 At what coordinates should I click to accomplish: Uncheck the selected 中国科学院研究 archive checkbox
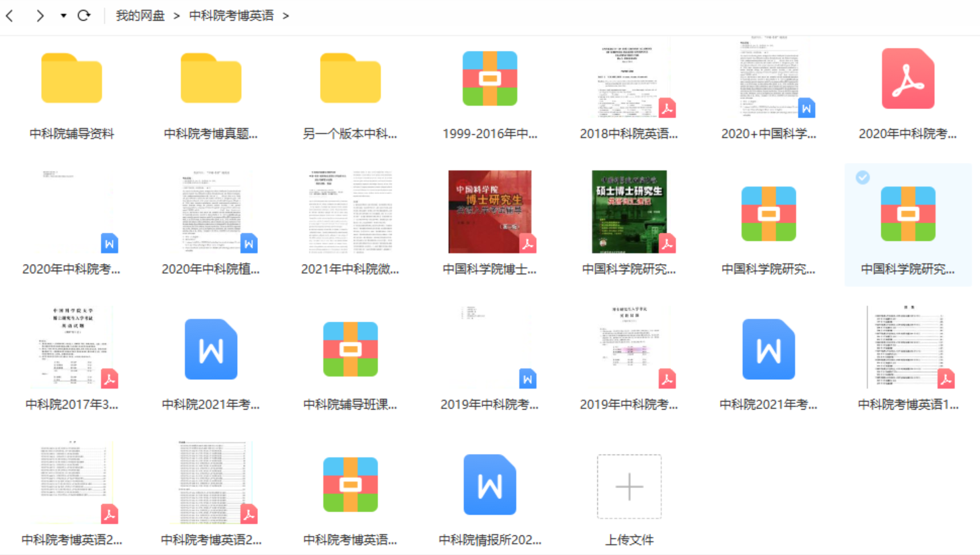862,177
